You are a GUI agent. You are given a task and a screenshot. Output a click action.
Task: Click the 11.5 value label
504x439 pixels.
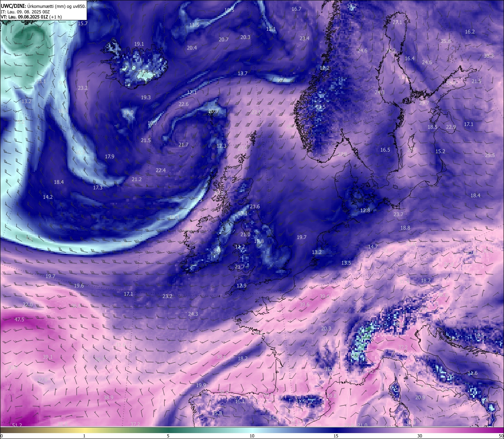pyautogui.click(x=194, y=25)
